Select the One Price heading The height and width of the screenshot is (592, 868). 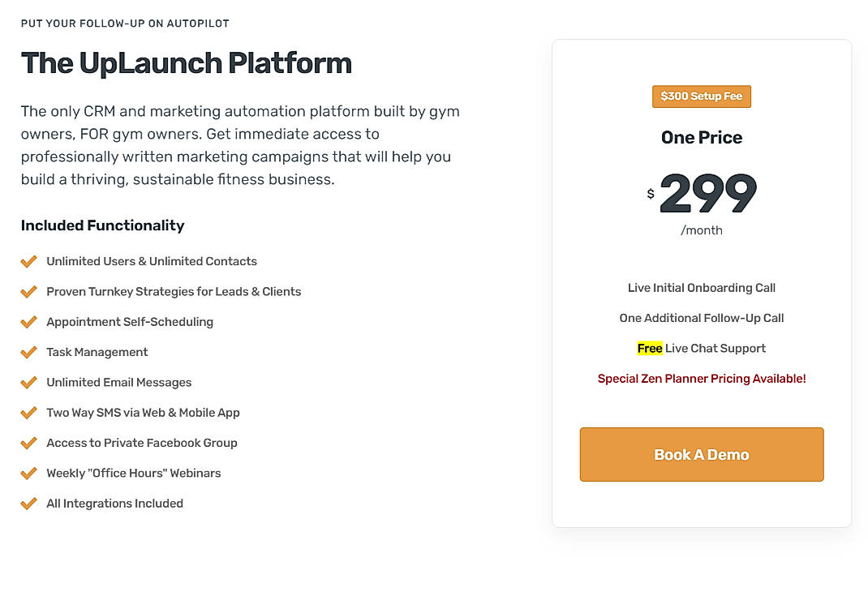point(701,137)
